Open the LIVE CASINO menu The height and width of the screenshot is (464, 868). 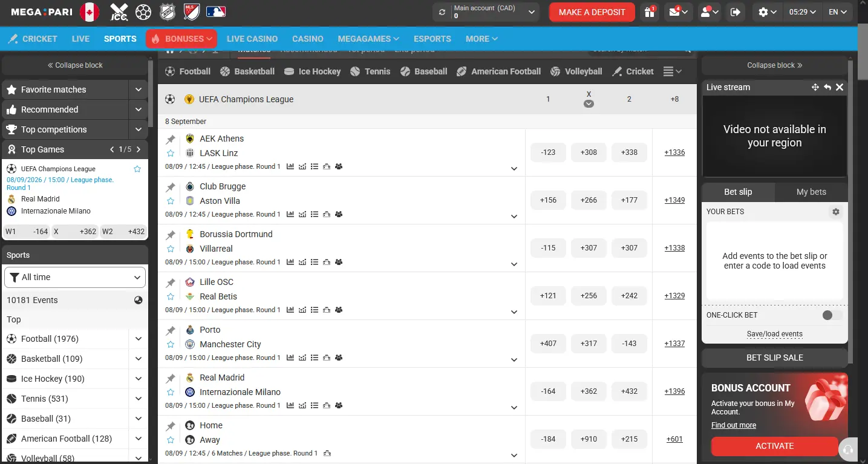[252, 39]
